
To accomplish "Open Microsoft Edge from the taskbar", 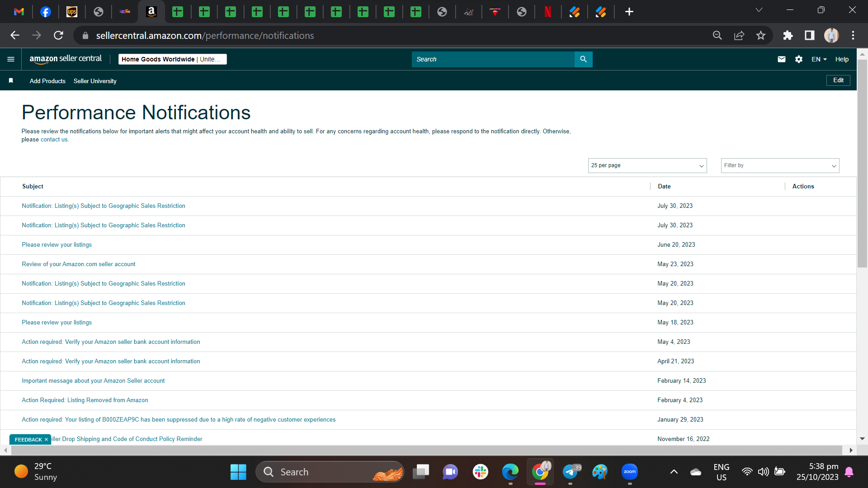I will 510,472.
